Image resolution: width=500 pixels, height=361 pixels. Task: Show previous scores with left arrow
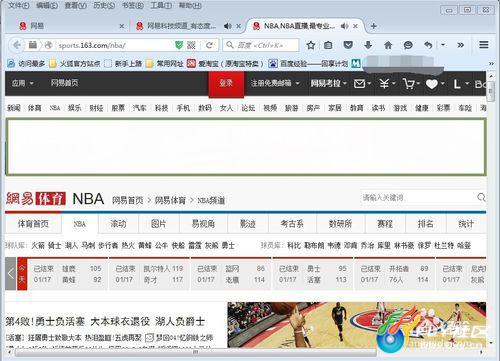tap(11, 274)
